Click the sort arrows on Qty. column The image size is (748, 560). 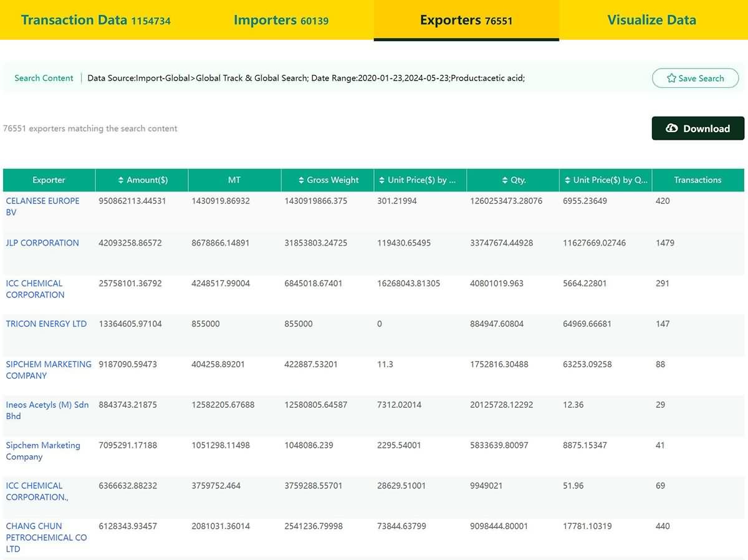point(505,180)
